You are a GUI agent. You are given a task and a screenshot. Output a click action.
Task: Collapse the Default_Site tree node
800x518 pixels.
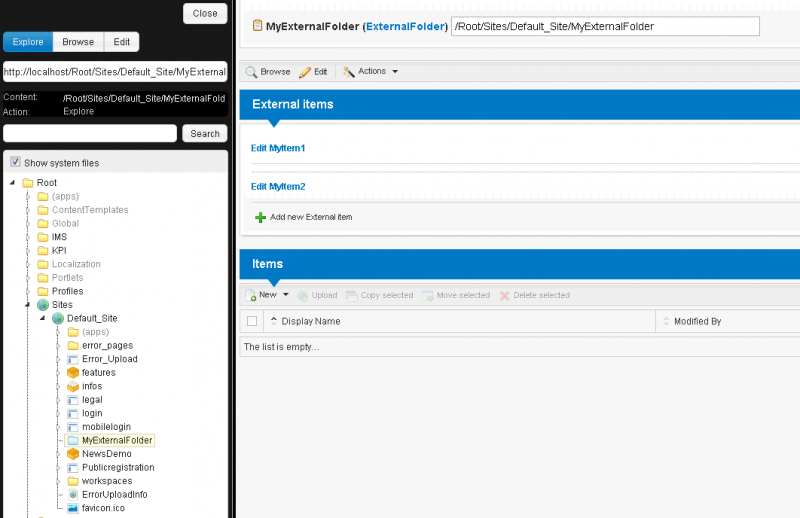(43, 318)
